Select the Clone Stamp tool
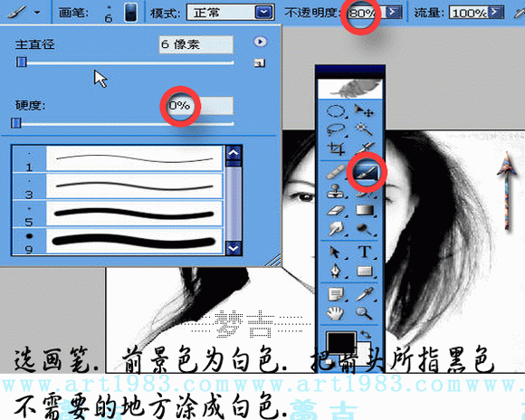Image resolution: width=525 pixels, height=420 pixels. pyautogui.click(x=335, y=192)
